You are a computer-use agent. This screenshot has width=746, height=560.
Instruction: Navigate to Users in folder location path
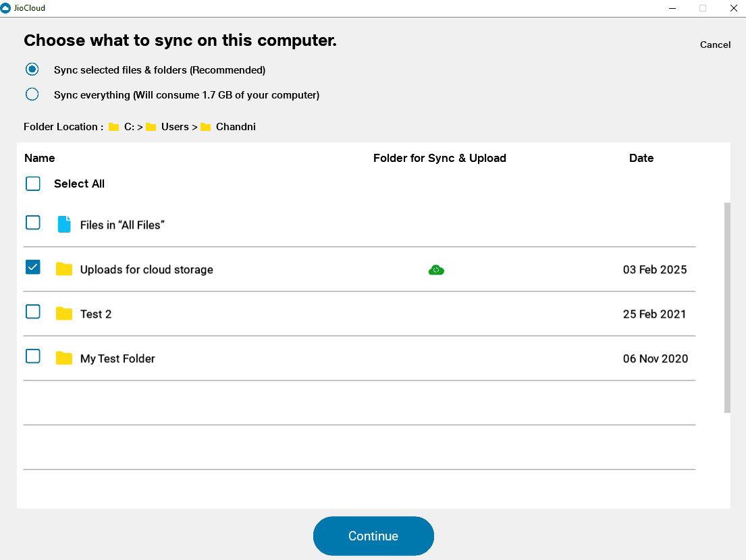coord(174,127)
